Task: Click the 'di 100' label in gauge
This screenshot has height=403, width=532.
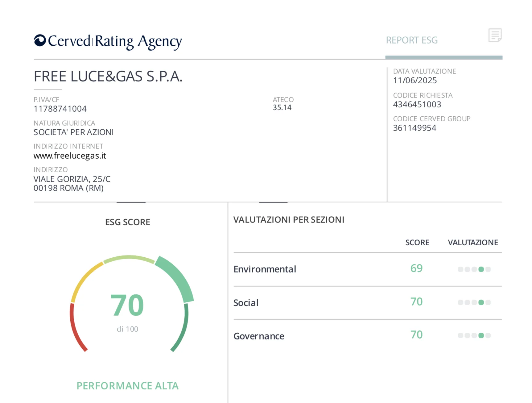Action: (127, 329)
